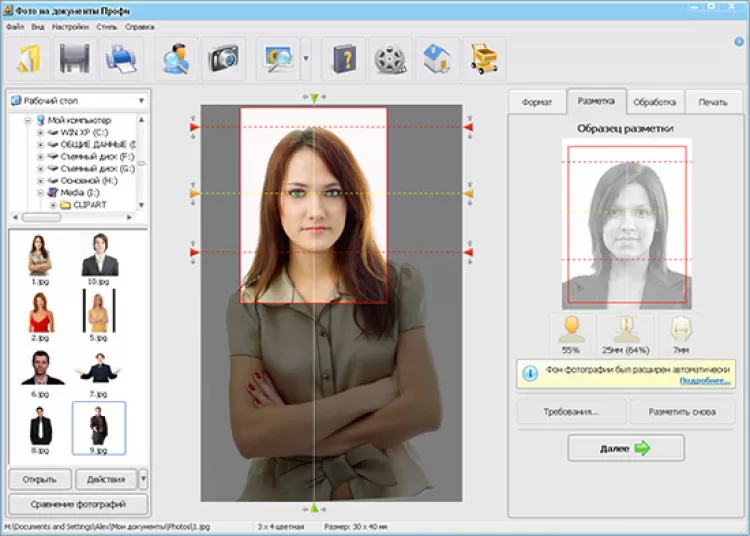The image size is (750, 536).
Task: Click the camera icon in toolbar
Action: coord(223,60)
